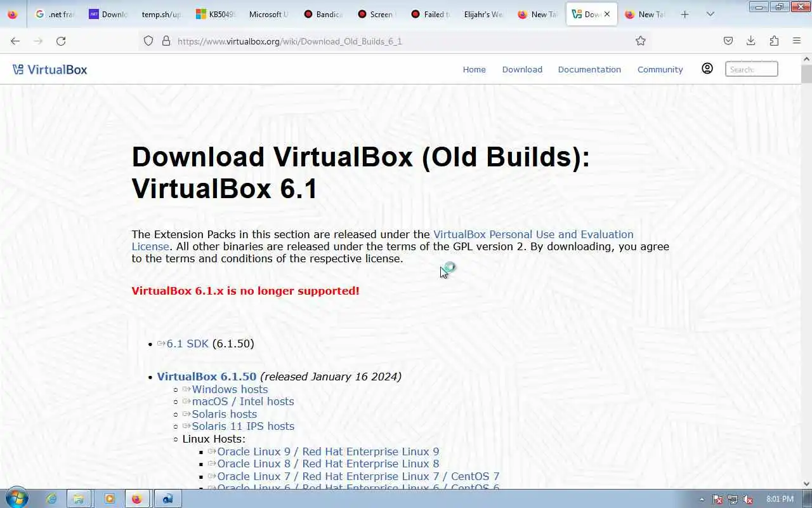Switch to the Elijahr's Web tab
Screen dimensions: 812x508
point(483,14)
